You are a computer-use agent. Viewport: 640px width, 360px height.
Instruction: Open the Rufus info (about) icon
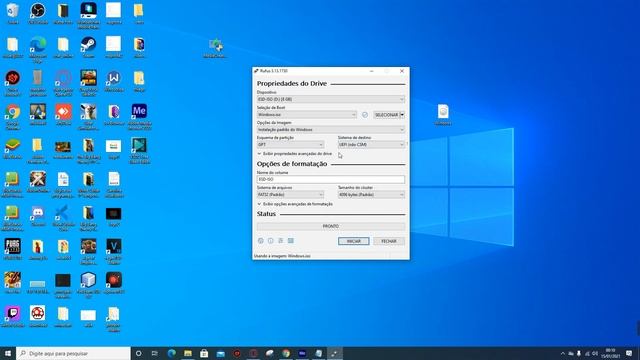pos(271,241)
